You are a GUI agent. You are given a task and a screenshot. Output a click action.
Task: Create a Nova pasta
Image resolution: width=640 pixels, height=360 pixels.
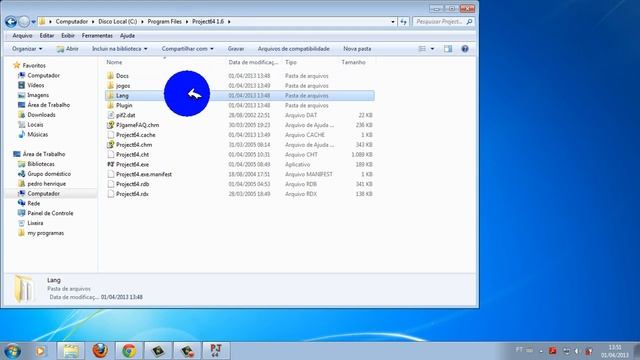[357, 49]
